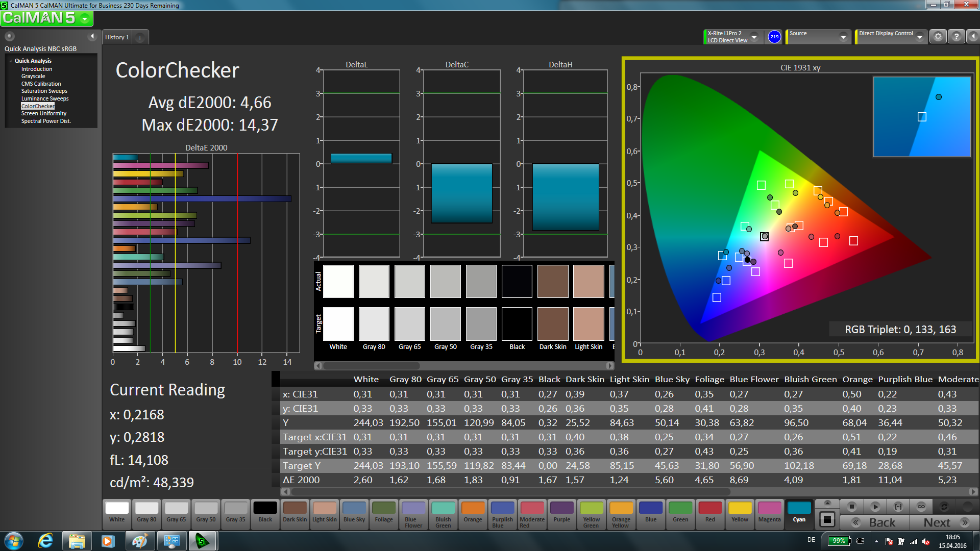Click the read single bracket icon

point(898,507)
